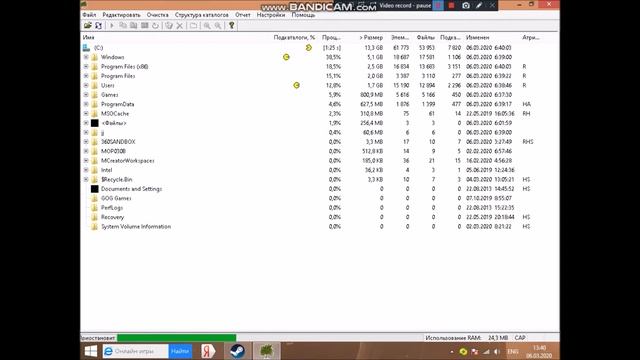Open folder icon in the toolbar
The image size is (640, 360).
pyautogui.click(x=87, y=25)
